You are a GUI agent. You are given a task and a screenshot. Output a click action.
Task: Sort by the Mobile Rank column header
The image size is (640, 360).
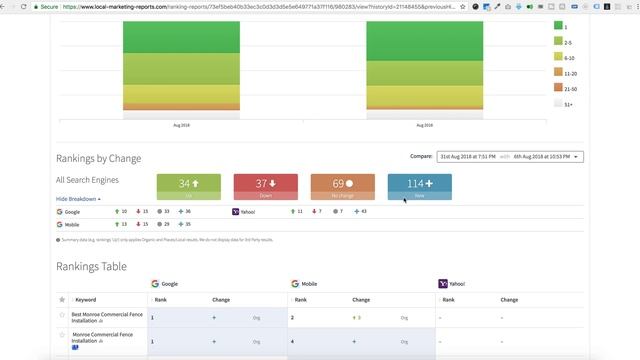click(300, 300)
